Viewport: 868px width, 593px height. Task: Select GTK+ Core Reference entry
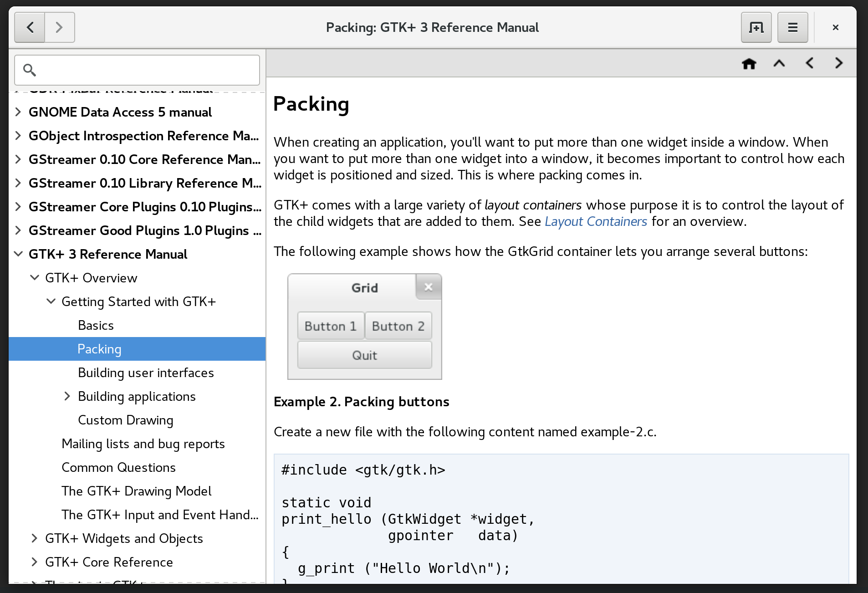pos(109,562)
